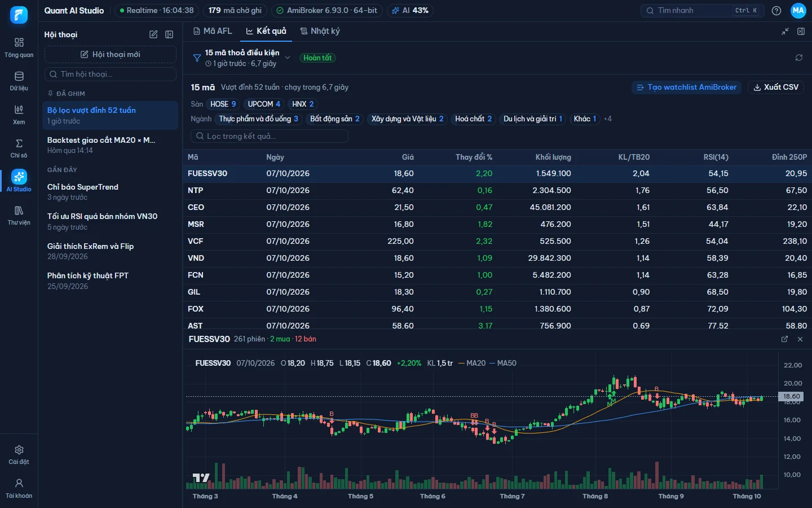Start a new chat with Hội thoại mới
This screenshot has width=812, height=508.
pos(111,54)
